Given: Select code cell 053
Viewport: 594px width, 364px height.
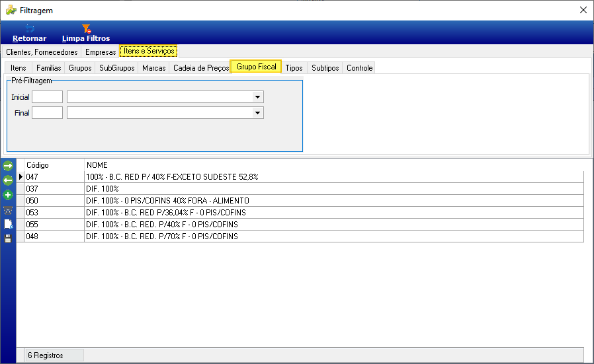Looking at the screenshot, I should [54, 213].
